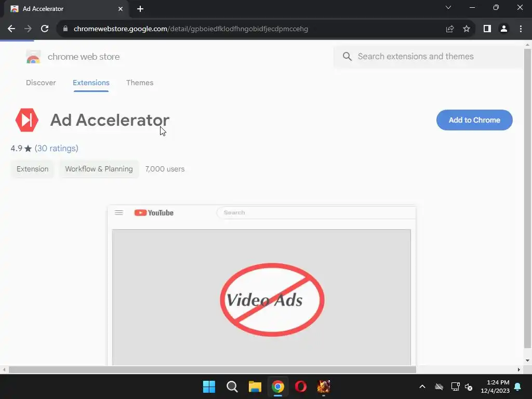This screenshot has height=399, width=532.
Task: Reload the current page
Action: [45, 29]
